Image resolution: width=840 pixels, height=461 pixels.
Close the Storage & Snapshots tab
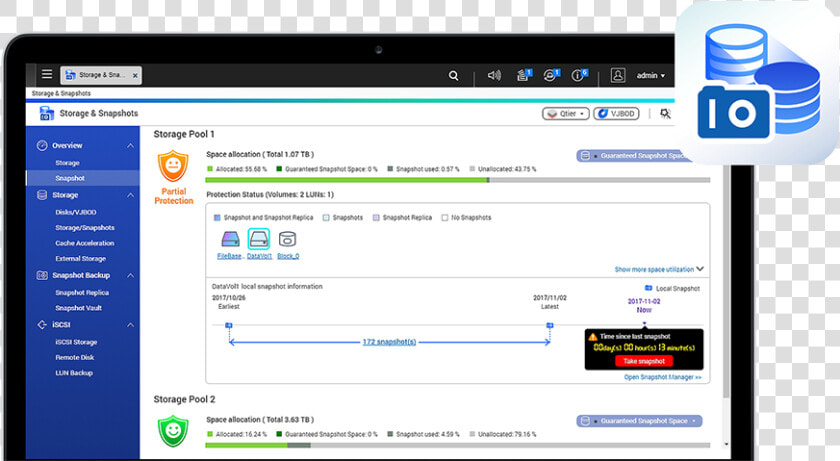(x=135, y=75)
